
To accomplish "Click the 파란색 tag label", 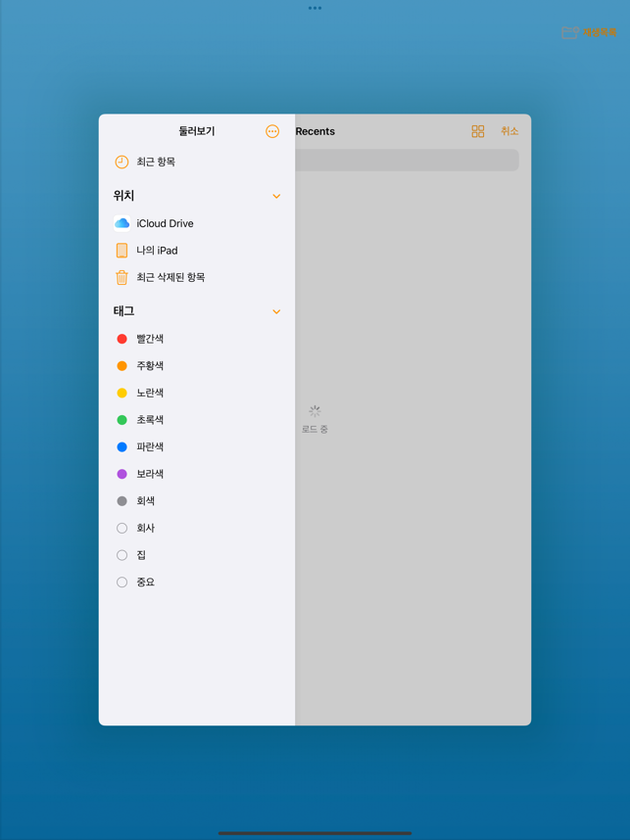I will (x=150, y=446).
